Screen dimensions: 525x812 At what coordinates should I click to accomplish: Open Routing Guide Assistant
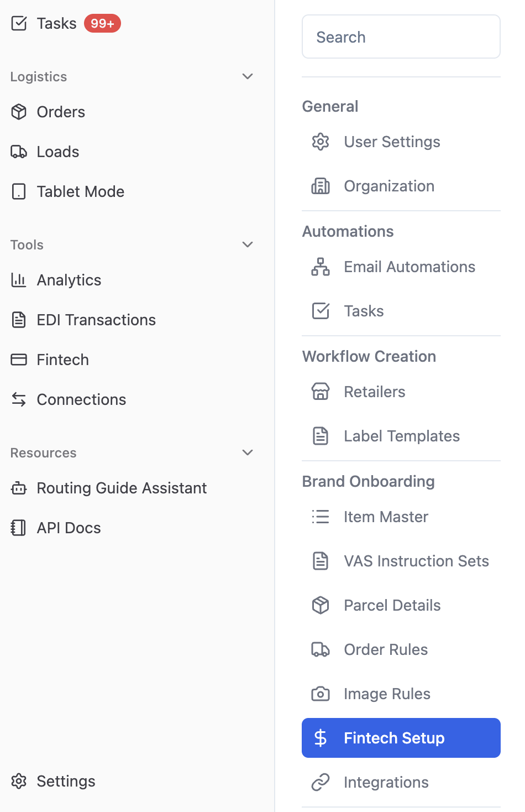click(x=122, y=488)
